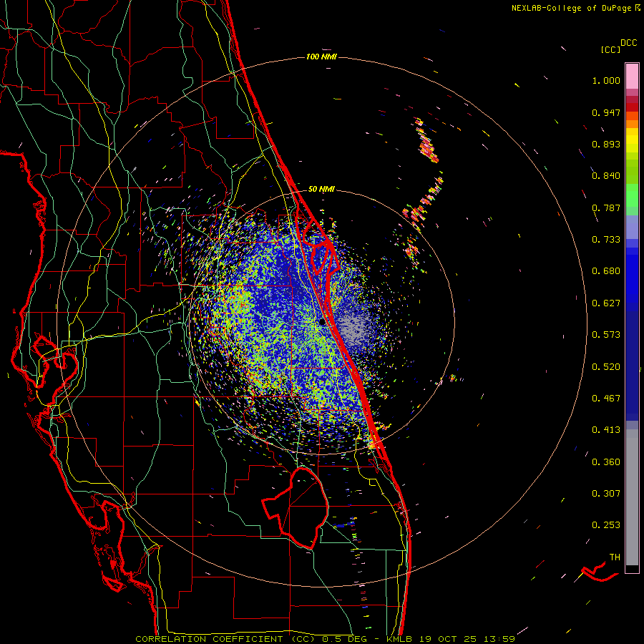Select the 0.787 scale value
Screen dimensions: 644x644
tap(606, 208)
